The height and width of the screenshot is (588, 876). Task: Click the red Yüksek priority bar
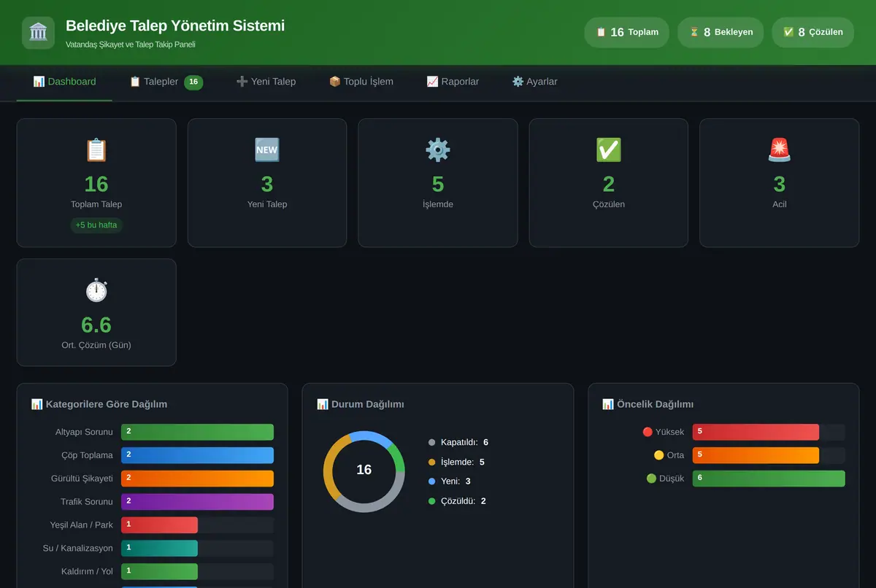(x=756, y=432)
